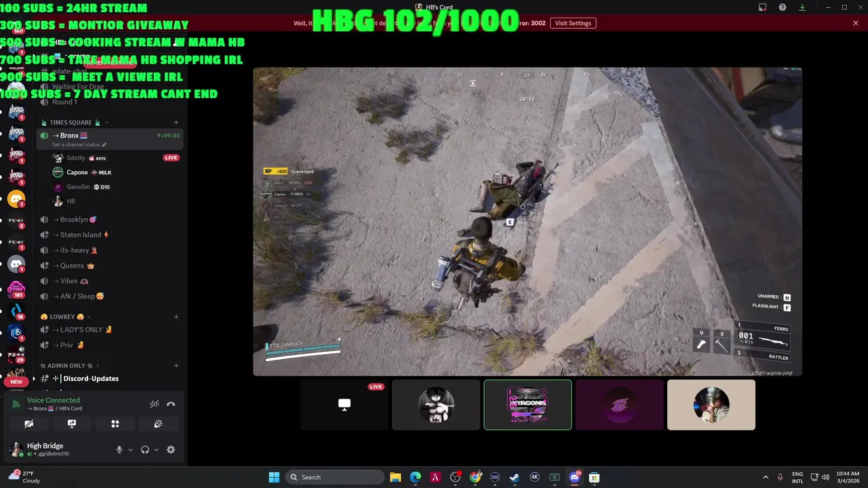Expand the ADMIN ONLY category
The width and height of the screenshot is (868, 488).
point(69,366)
